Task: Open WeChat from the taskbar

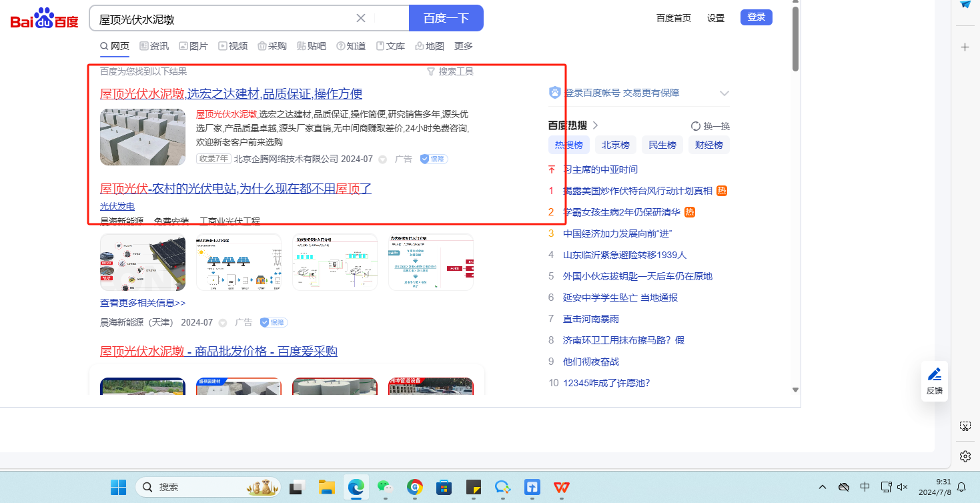Action: [x=384, y=487]
